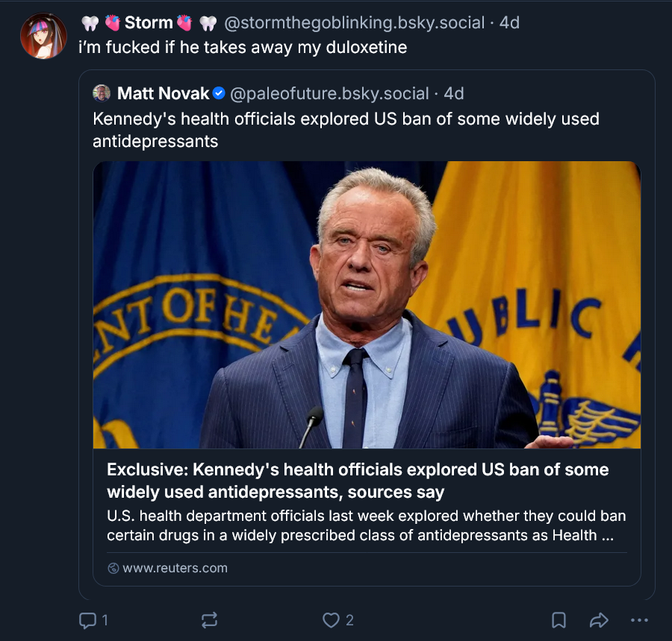Open the Reuters article preview photo
The height and width of the screenshot is (641, 672).
pos(367,305)
